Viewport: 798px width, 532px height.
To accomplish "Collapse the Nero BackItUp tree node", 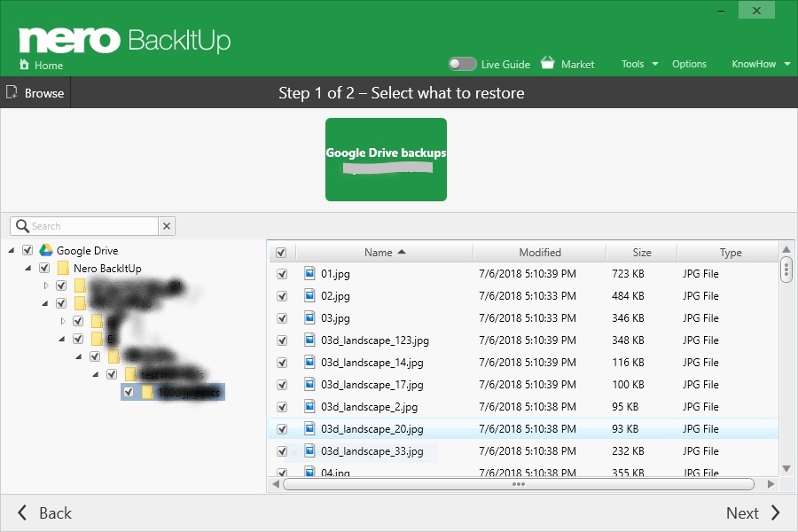I will (28, 268).
